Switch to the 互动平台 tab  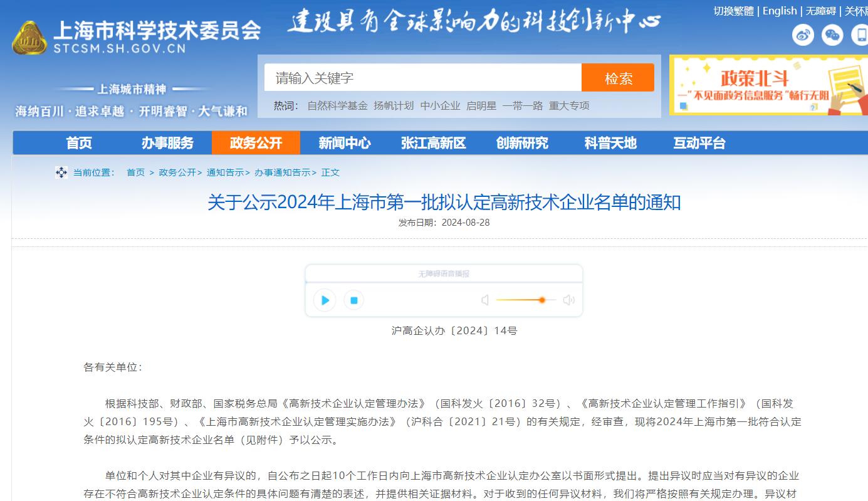coord(700,143)
